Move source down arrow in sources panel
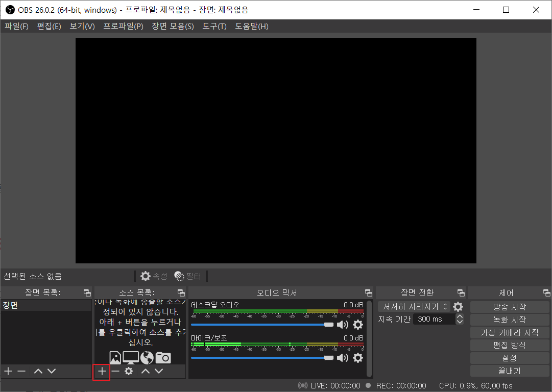The image size is (552, 392). tap(159, 371)
